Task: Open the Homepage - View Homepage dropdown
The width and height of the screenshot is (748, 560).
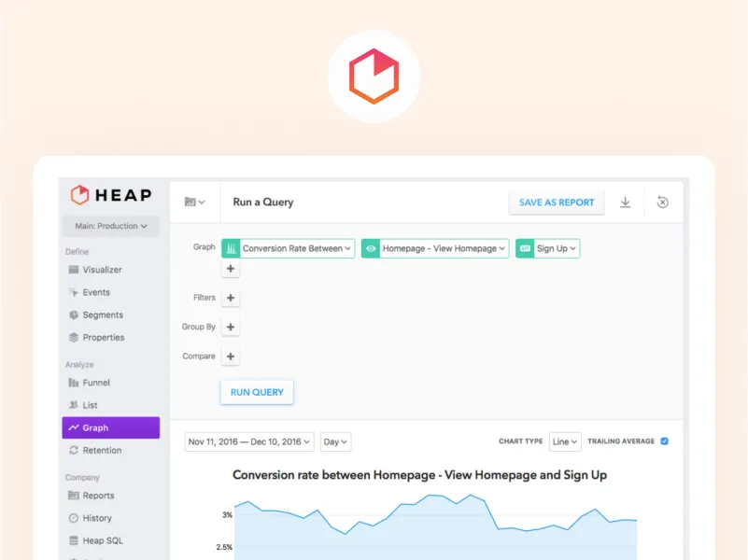Action: (x=435, y=248)
